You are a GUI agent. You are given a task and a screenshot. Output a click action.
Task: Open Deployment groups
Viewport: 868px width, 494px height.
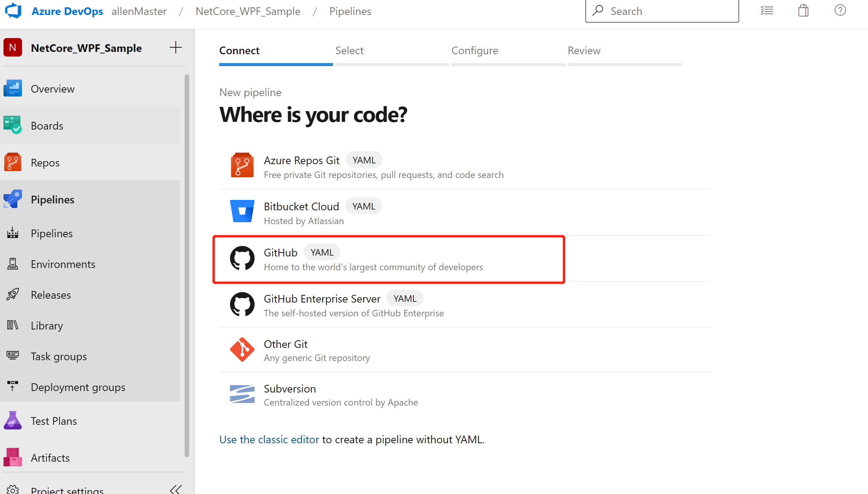click(x=78, y=387)
